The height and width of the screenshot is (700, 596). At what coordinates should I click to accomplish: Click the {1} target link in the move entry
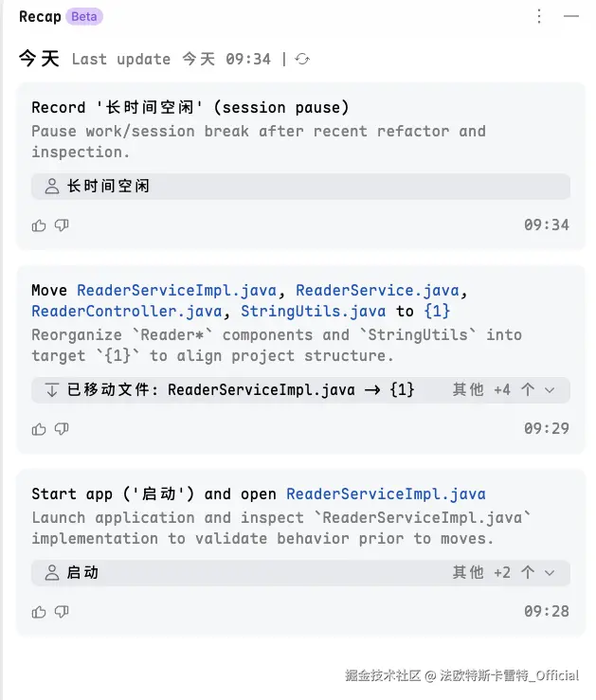point(437,311)
